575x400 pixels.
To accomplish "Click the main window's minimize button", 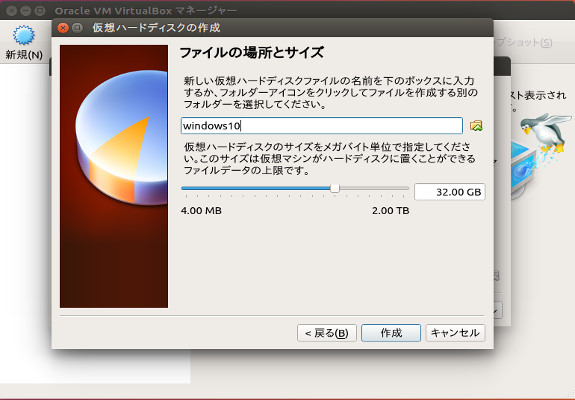I will (25, 11).
